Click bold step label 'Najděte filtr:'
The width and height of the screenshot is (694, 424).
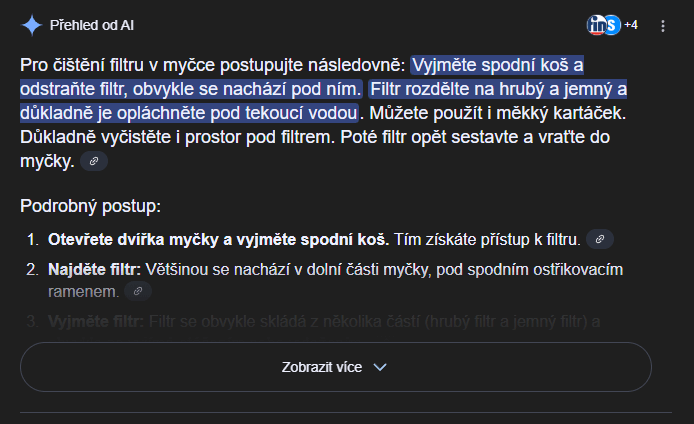(95, 270)
